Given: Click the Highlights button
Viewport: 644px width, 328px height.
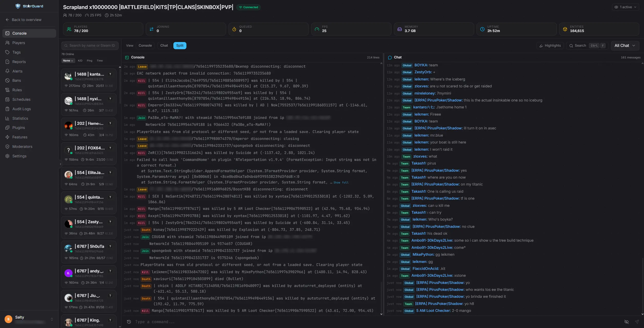Looking at the screenshot, I should click(550, 45).
